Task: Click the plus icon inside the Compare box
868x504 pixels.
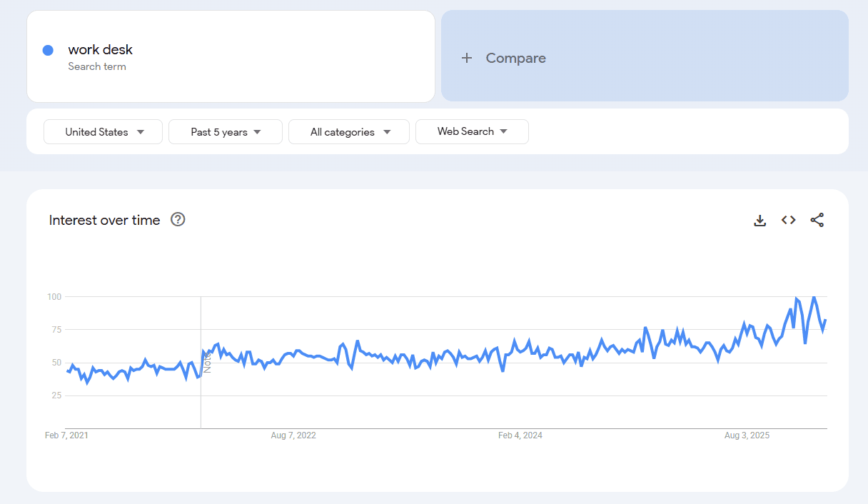Action: (467, 57)
